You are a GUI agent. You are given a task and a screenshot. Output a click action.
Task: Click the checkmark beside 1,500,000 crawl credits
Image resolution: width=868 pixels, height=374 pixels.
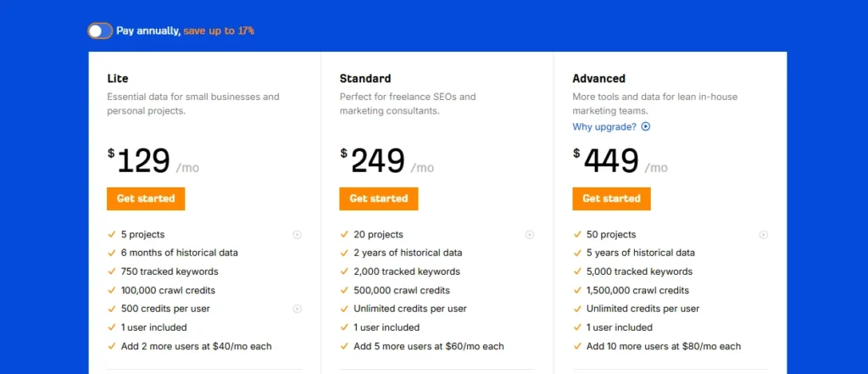click(x=577, y=290)
